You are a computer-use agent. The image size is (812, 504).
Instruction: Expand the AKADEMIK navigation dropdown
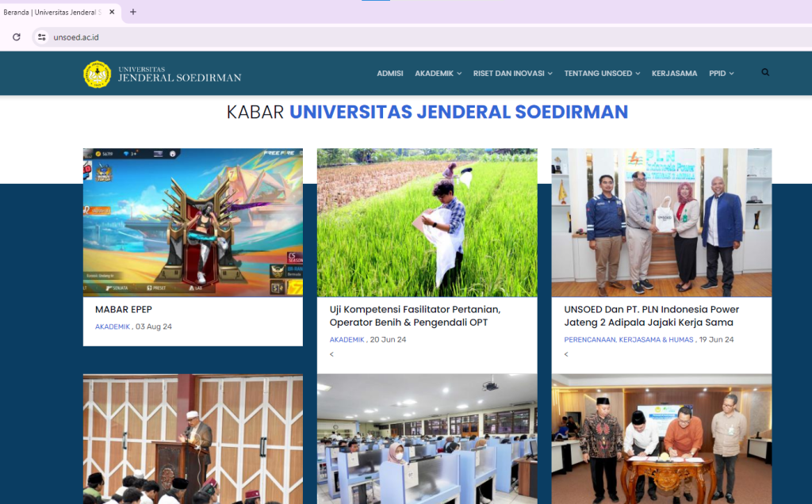coord(438,73)
